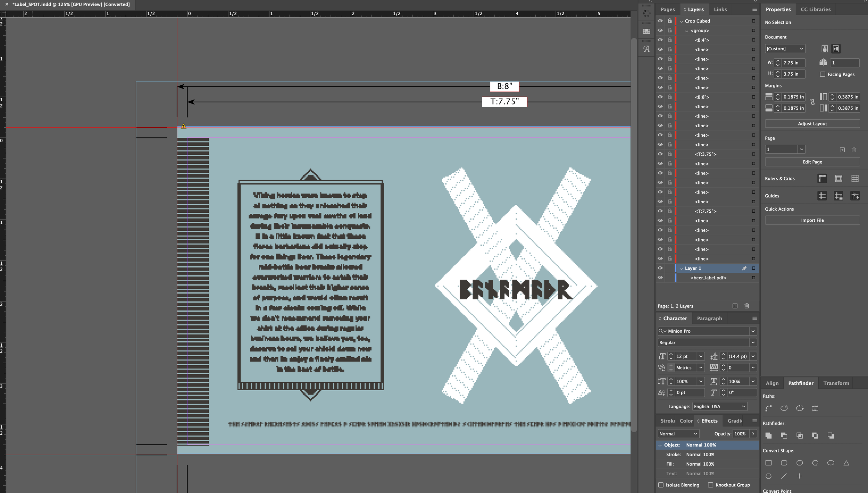Viewport: 868px width, 493px height.
Task: Open the Transform tab
Action: pos(836,383)
